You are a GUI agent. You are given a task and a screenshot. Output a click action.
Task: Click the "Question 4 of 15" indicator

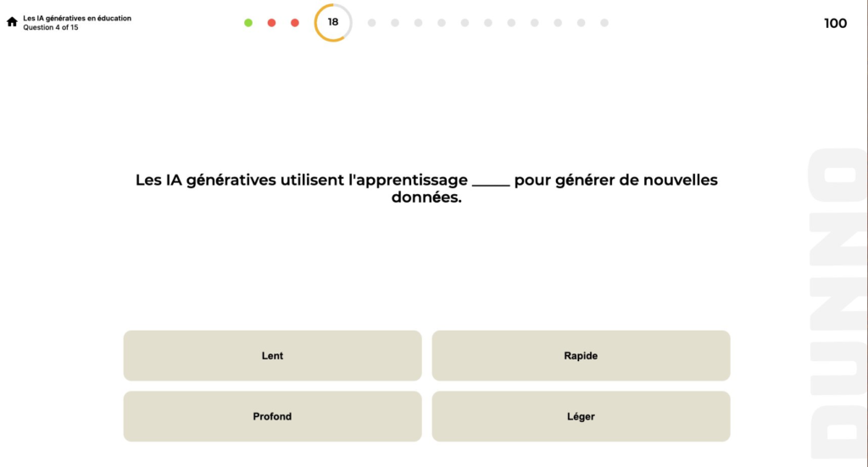[x=51, y=27]
